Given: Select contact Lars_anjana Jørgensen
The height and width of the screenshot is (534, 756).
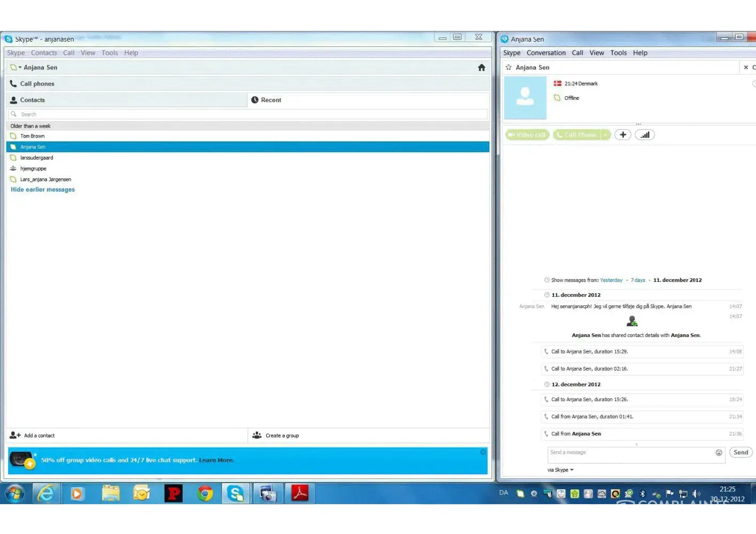Looking at the screenshot, I should 248,179.
